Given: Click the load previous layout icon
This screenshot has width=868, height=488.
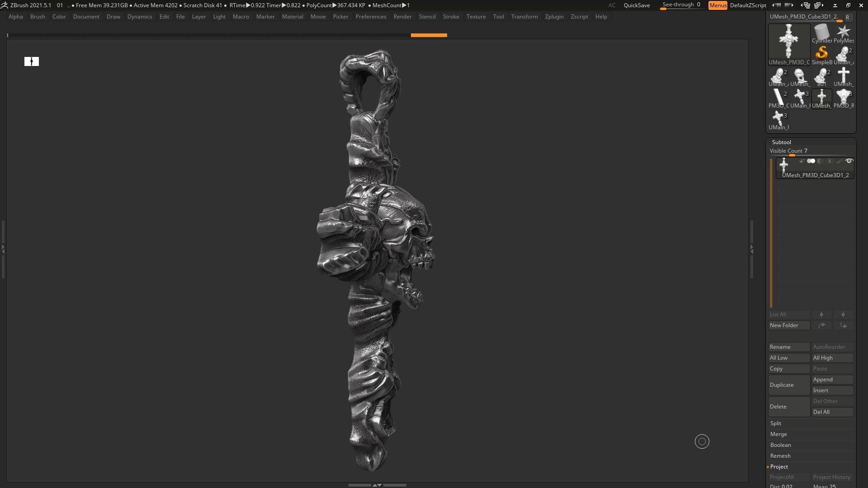Looking at the screenshot, I should [x=805, y=5].
